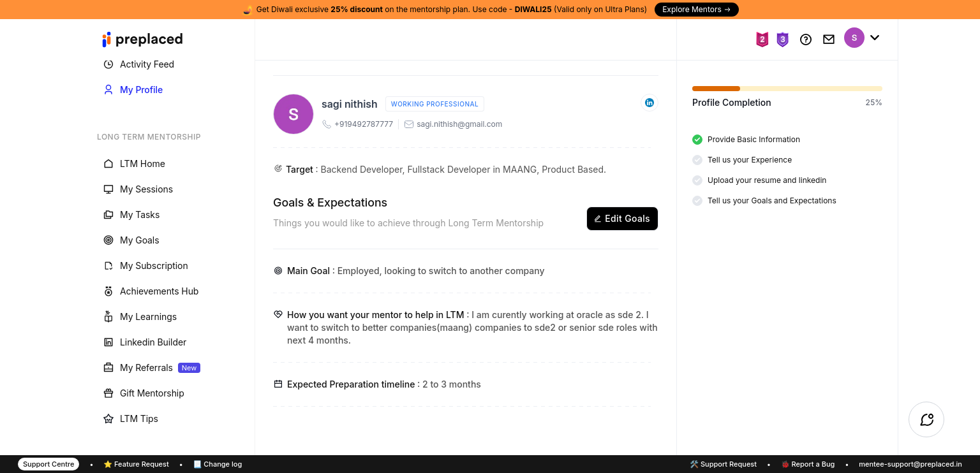
Task: Click the Report a Bug link
Action: [808, 464]
